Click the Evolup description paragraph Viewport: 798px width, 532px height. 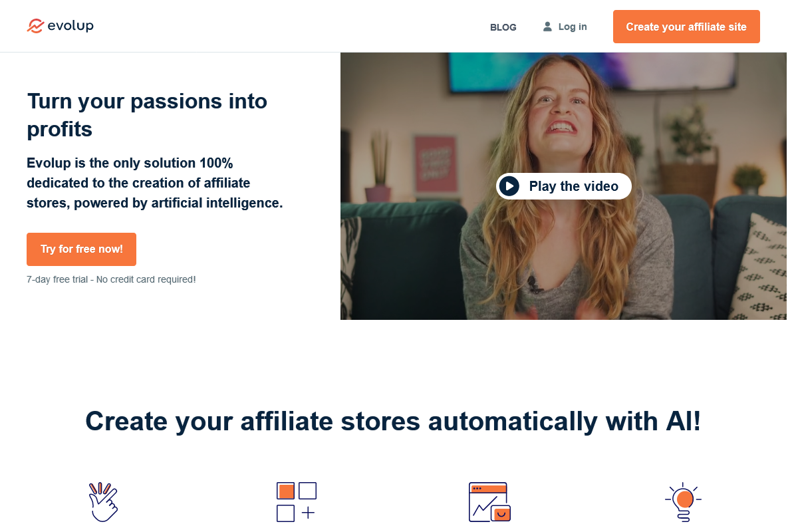[x=155, y=183]
